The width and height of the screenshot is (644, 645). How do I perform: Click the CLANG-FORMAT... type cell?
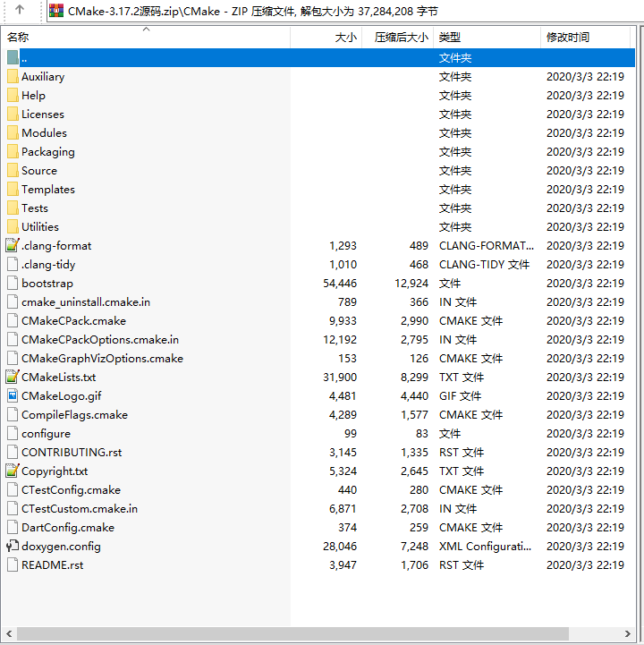point(487,246)
